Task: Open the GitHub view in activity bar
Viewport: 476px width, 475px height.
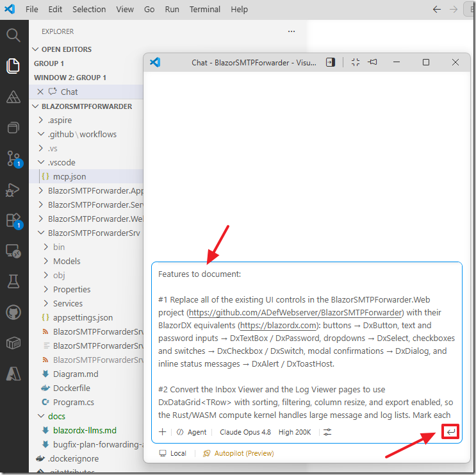Action: pyautogui.click(x=13, y=312)
